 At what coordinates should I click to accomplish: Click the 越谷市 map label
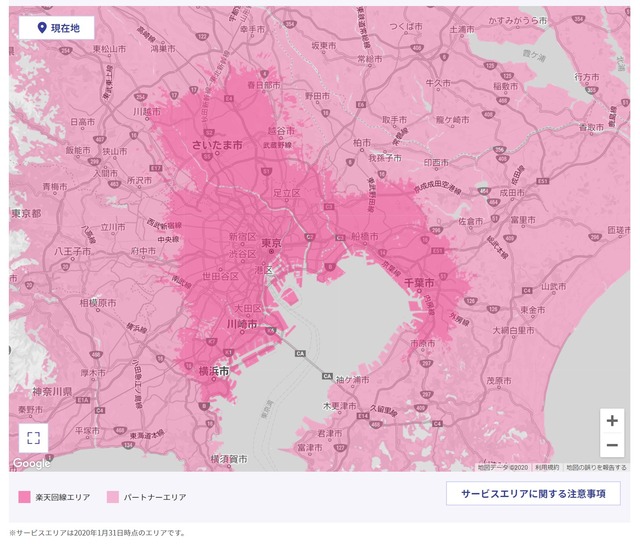(281, 131)
